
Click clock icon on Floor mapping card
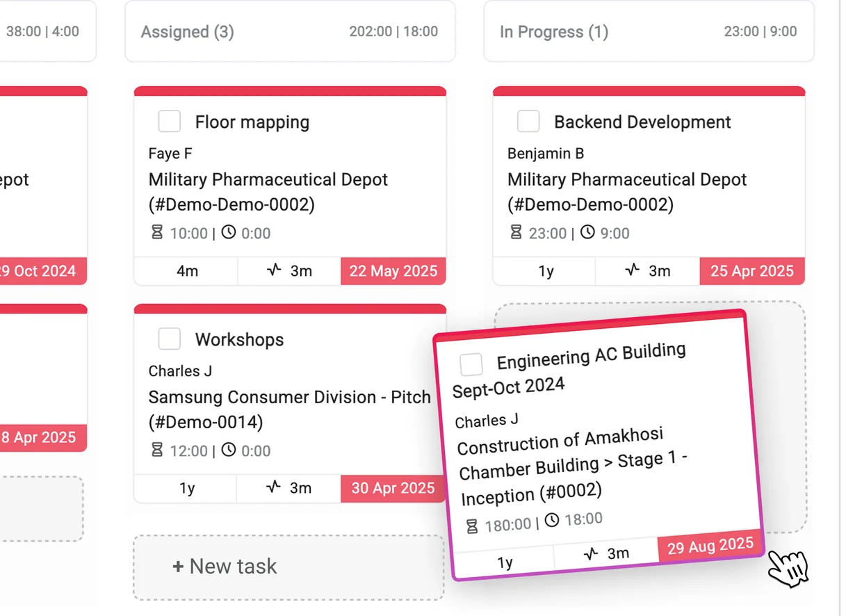pos(229,232)
